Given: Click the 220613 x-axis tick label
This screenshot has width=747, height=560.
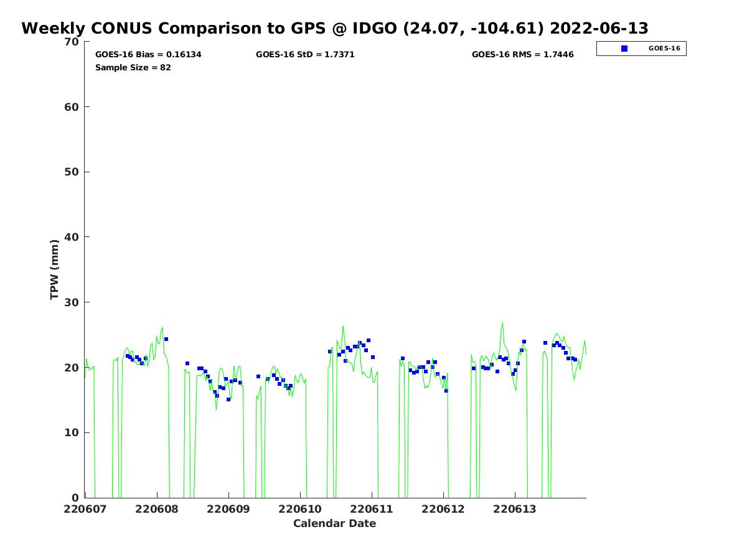Looking at the screenshot, I should pyautogui.click(x=515, y=509).
